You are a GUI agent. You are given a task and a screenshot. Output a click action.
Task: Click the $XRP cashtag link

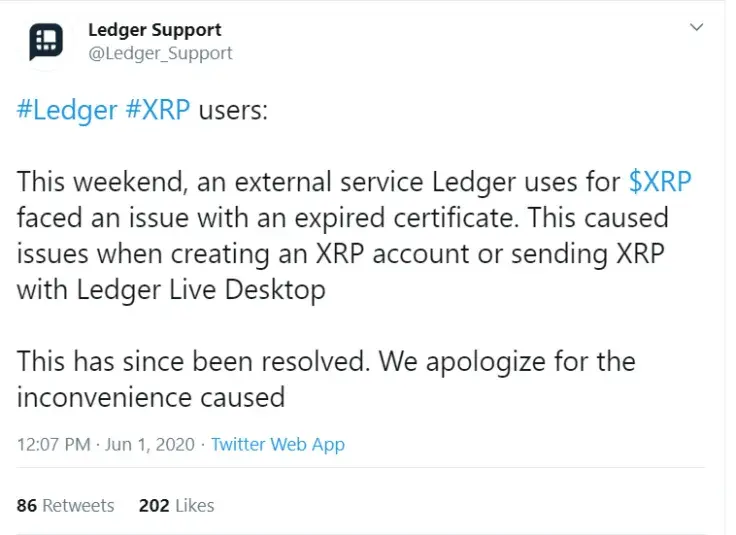(660, 182)
